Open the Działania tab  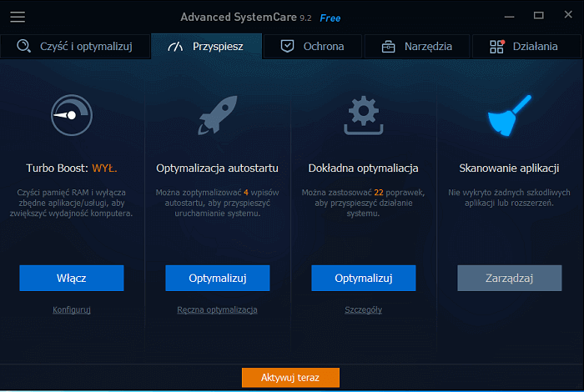(x=527, y=47)
